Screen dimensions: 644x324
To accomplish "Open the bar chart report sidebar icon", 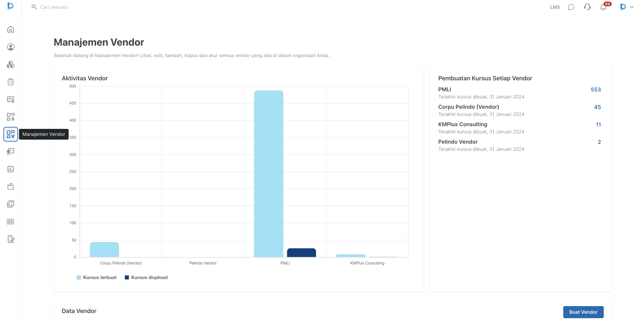I will click(x=11, y=169).
